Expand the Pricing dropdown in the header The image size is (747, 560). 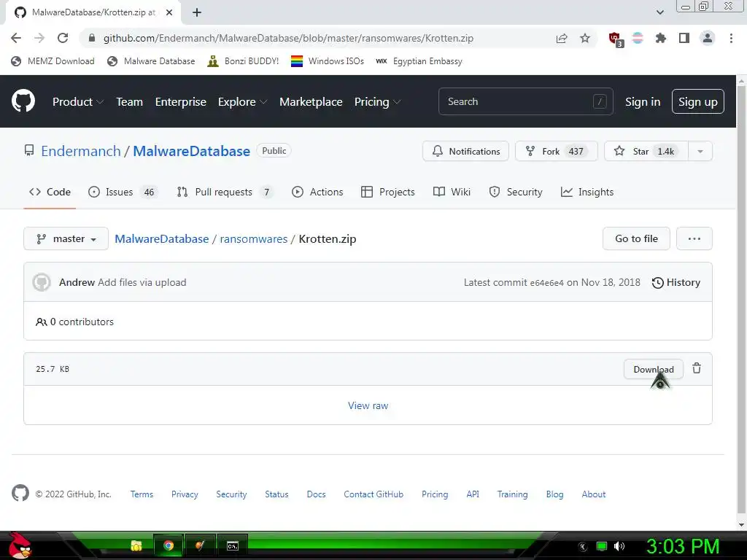tap(377, 102)
